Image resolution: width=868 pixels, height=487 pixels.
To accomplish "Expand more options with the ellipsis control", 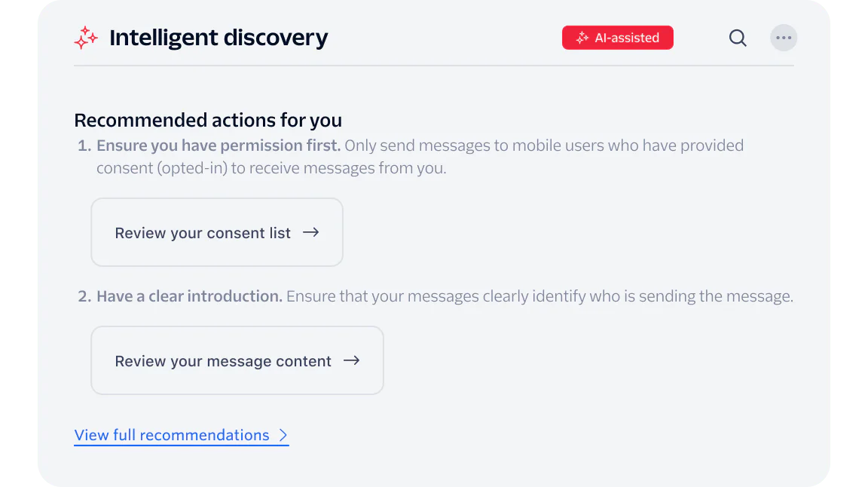I will pos(784,38).
